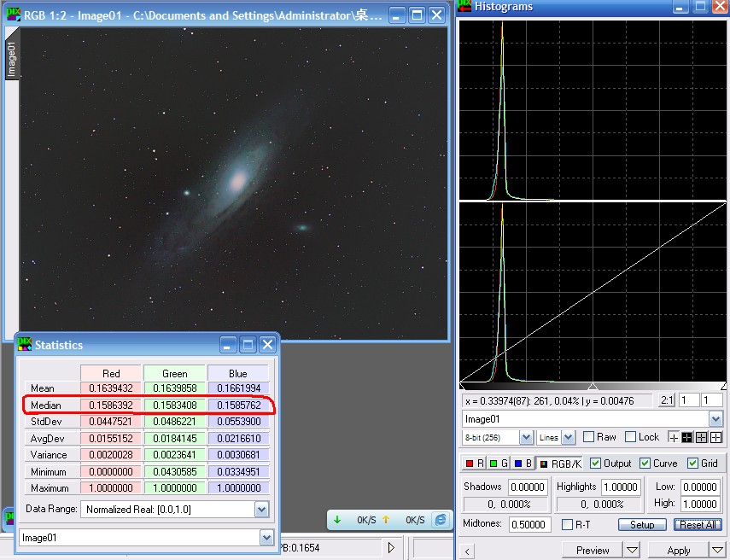Click the black-filled crosshair mode icon
This screenshot has height=560, width=730.
coord(687,437)
